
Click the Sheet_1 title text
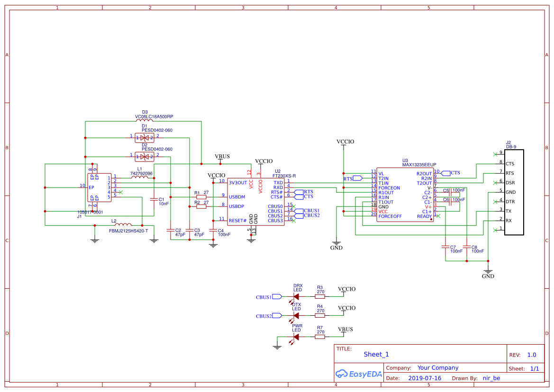(376, 355)
